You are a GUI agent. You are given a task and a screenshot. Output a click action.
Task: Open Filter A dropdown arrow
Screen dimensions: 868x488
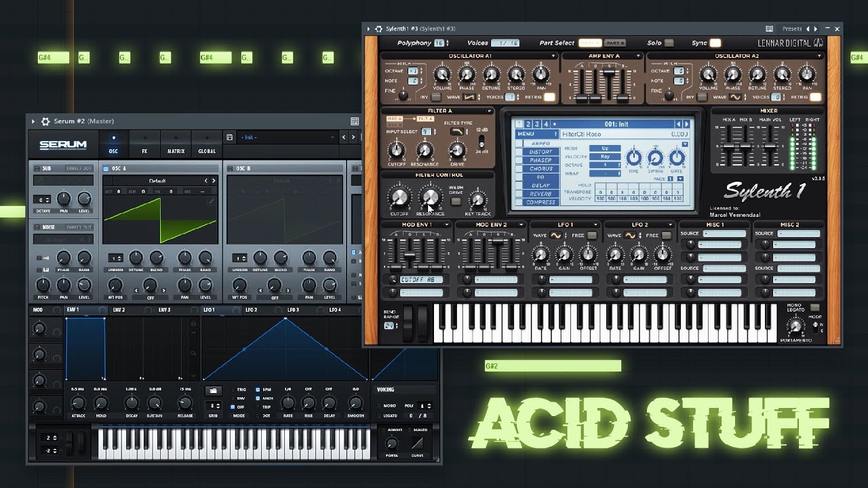point(489,110)
